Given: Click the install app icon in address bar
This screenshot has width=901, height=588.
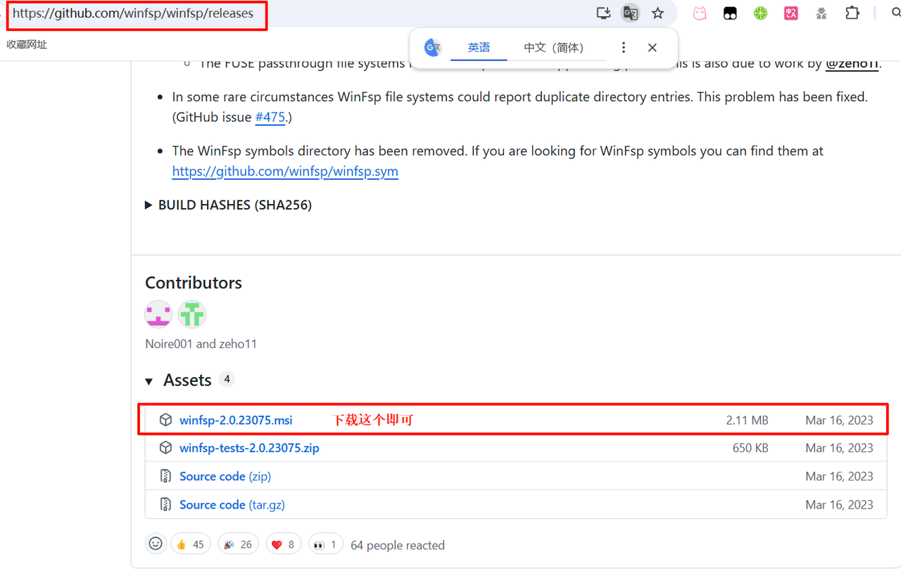Looking at the screenshot, I should (603, 13).
